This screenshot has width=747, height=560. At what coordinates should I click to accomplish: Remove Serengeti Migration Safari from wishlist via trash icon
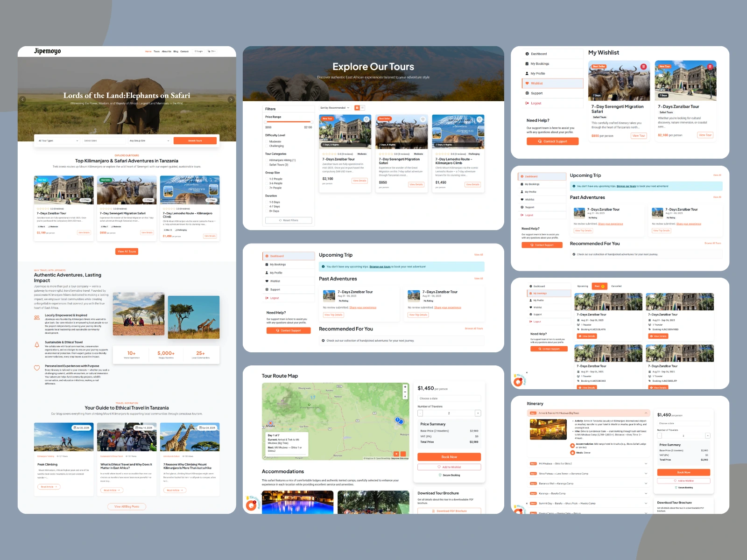[x=643, y=67]
